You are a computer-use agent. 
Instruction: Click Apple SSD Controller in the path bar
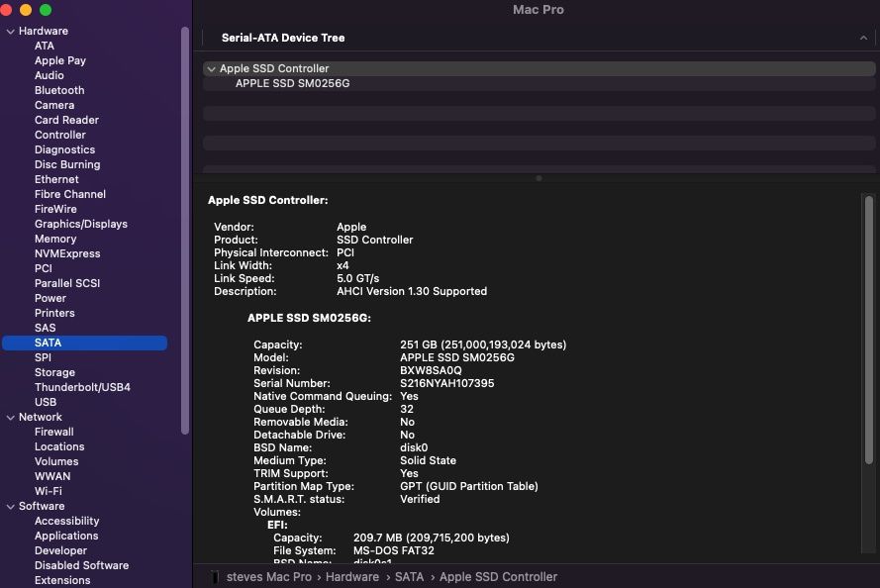(x=498, y=577)
